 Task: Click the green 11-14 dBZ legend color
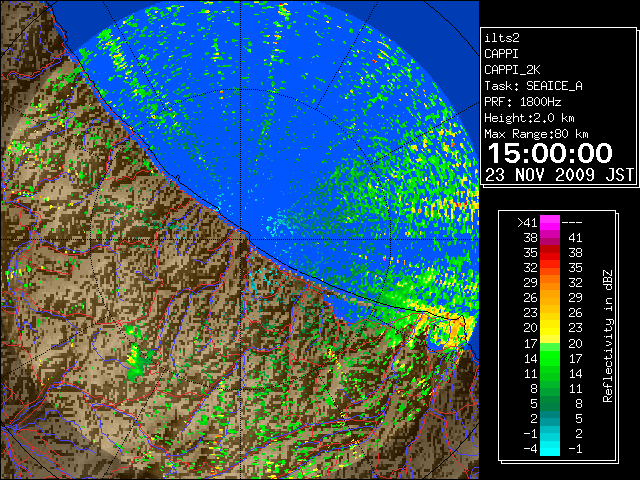click(550, 373)
